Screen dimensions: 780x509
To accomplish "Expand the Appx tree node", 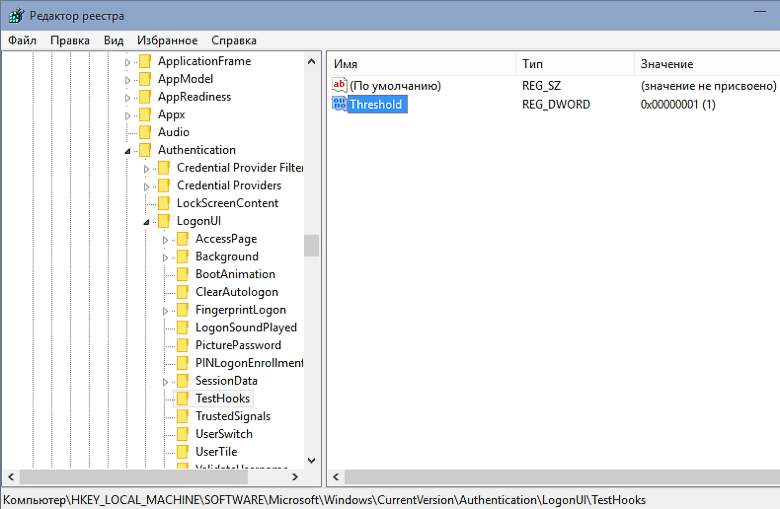I will [x=127, y=115].
